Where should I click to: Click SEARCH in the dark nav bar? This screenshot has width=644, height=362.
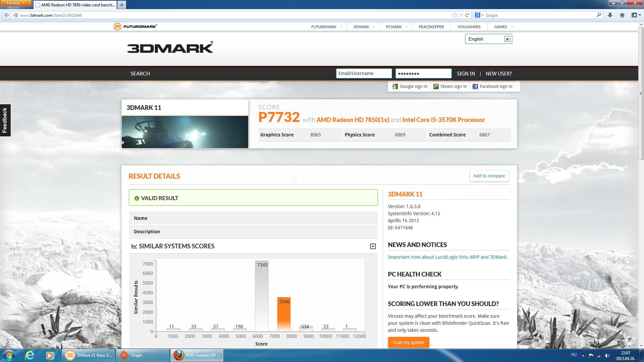coord(140,73)
